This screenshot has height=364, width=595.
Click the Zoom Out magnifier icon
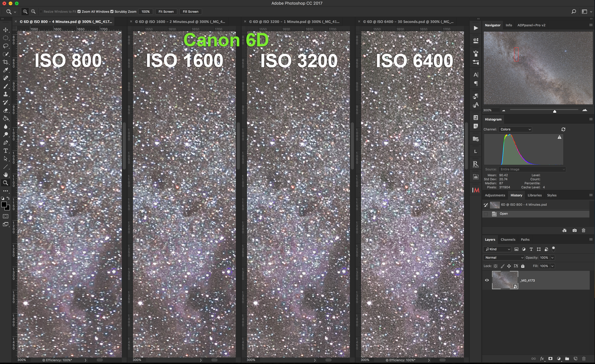tap(33, 12)
